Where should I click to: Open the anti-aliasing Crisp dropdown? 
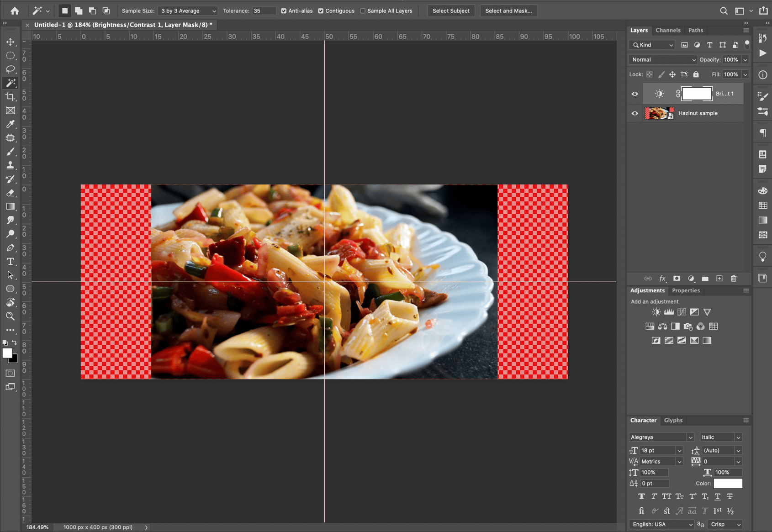pos(724,524)
